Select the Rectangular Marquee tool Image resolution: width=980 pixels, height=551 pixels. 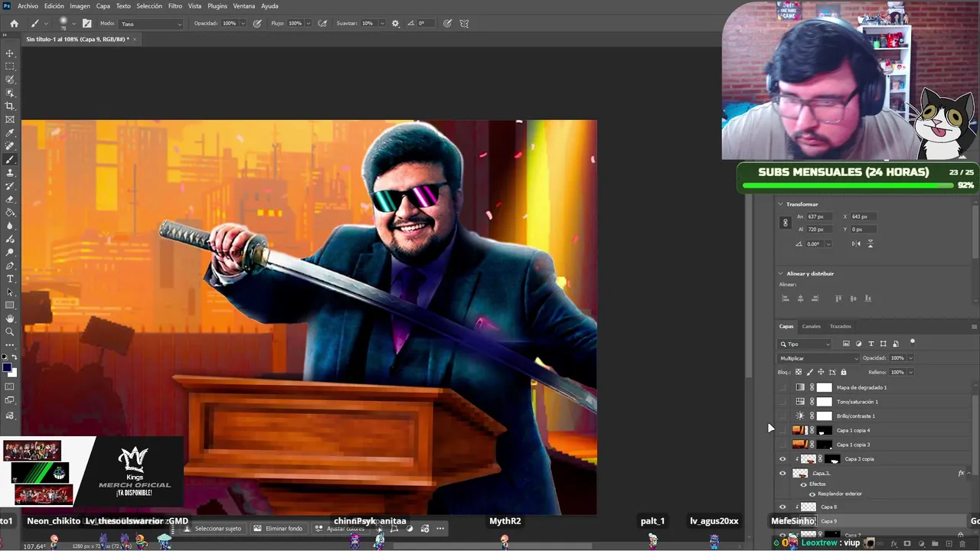(10, 67)
